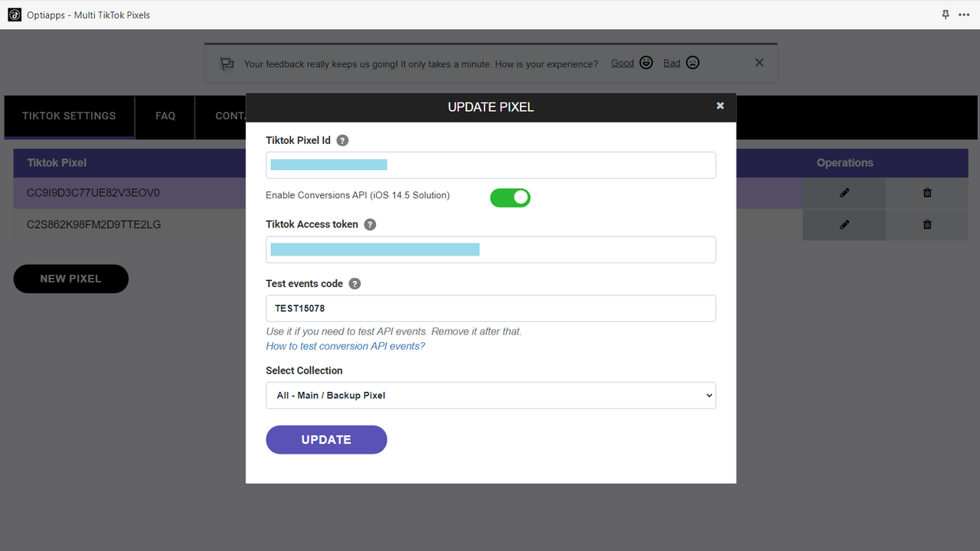Image resolution: width=980 pixels, height=551 pixels.
Task: Disable Enable Conversions API toggle
Action: point(510,197)
